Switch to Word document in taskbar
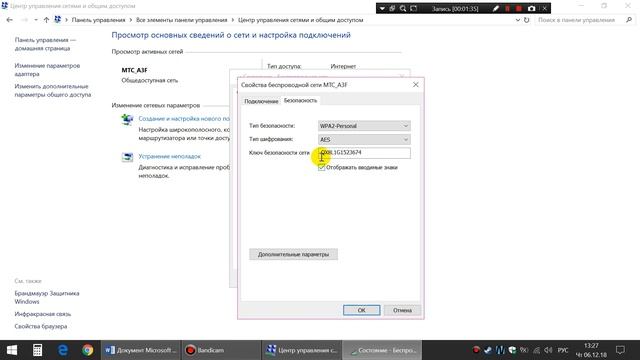 coord(140,350)
